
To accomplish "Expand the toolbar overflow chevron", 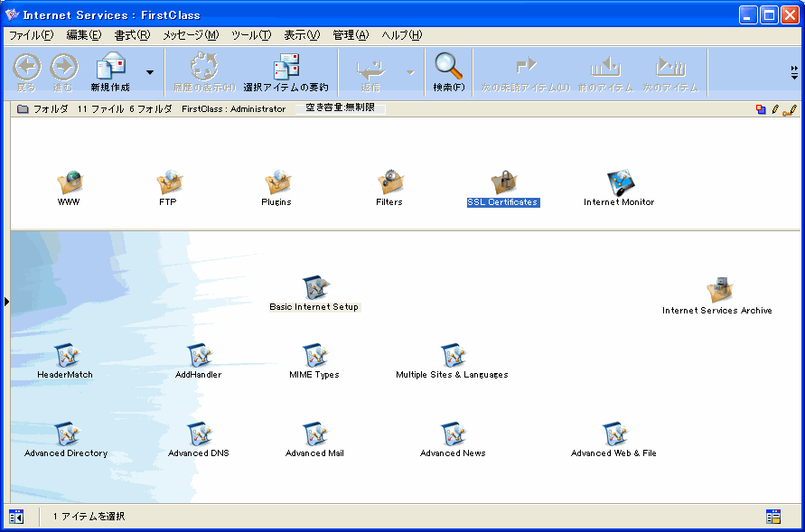I will point(794,72).
